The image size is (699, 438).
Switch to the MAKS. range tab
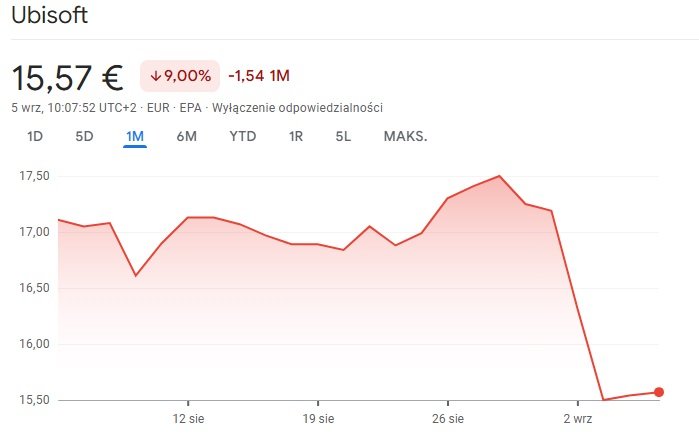point(405,136)
